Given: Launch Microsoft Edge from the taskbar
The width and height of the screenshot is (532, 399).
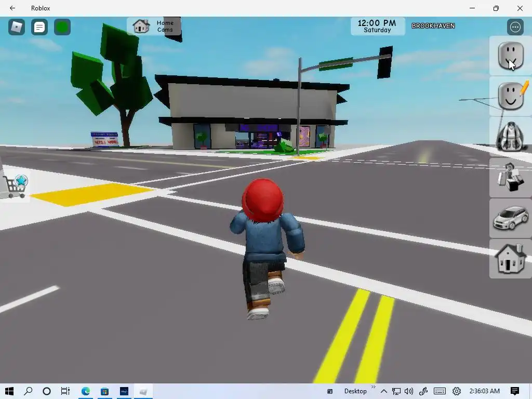Looking at the screenshot, I should (x=86, y=391).
